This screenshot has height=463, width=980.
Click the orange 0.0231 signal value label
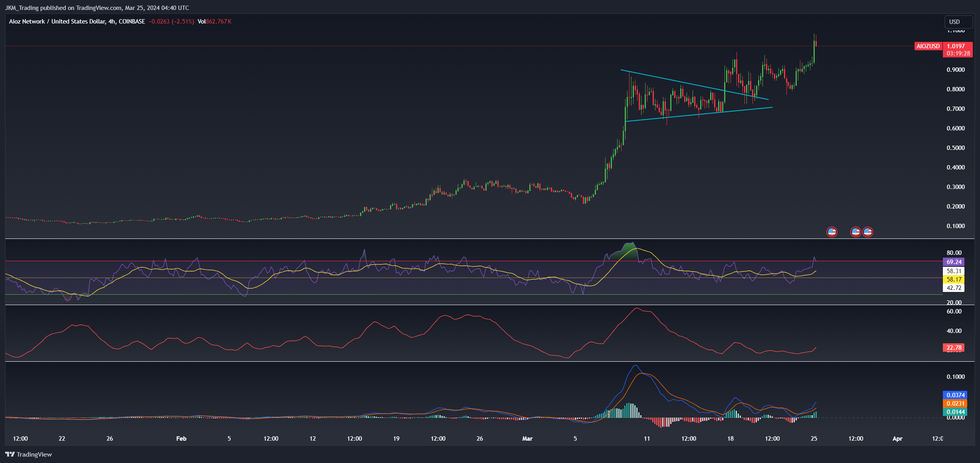[x=955, y=404]
